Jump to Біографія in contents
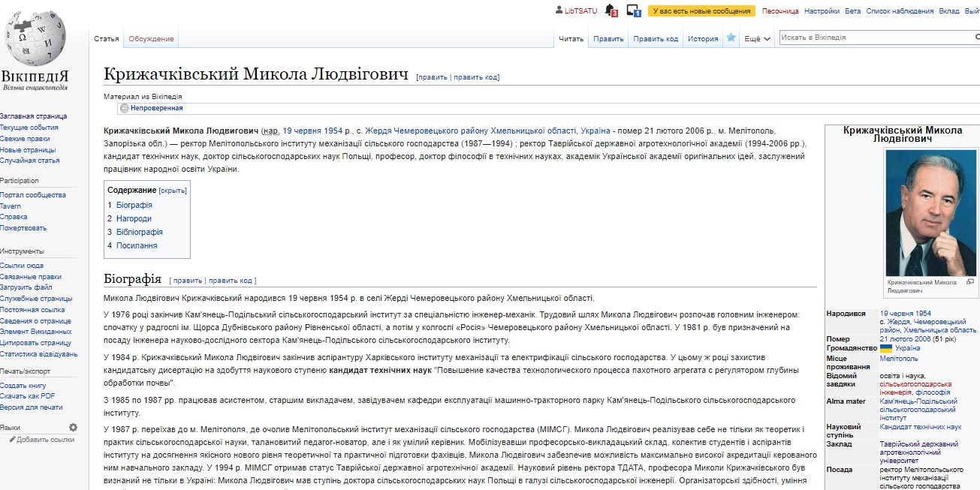Viewport: 980px width, 490px height. [x=134, y=205]
